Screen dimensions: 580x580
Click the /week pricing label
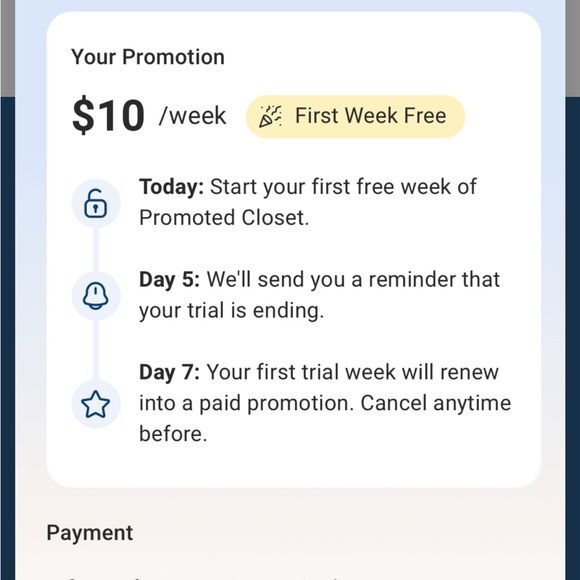pos(192,116)
